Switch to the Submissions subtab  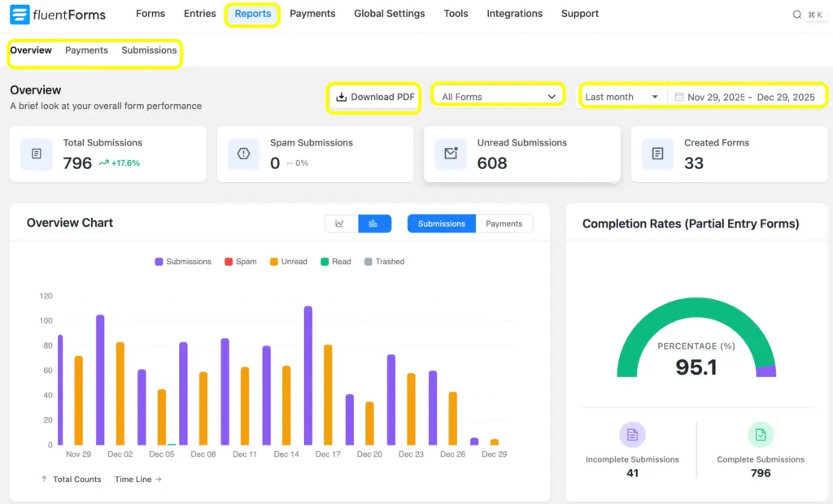coord(149,50)
